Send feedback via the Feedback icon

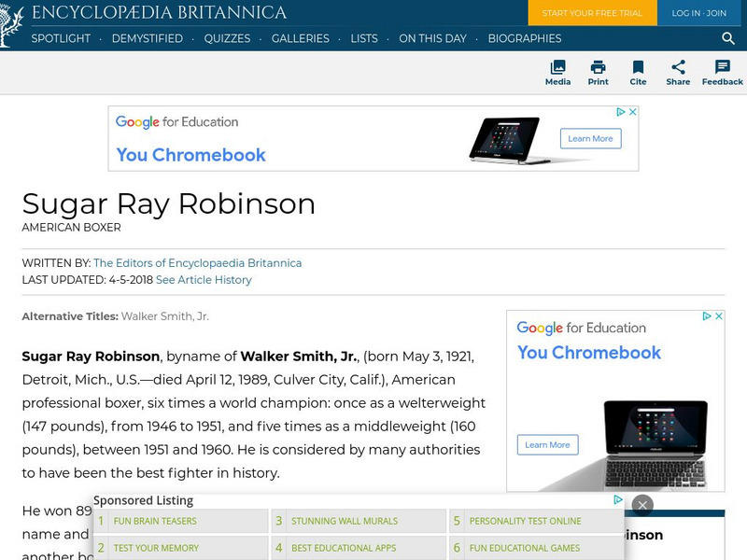click(721, 73)
